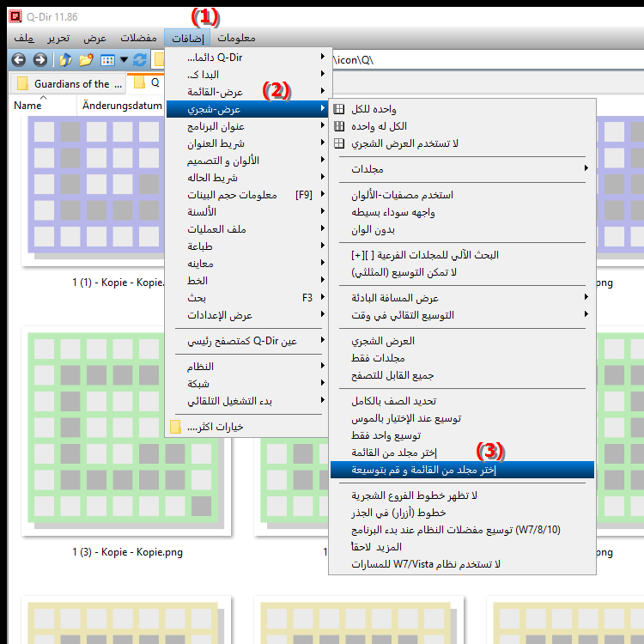Image resolution: width=644 pixels, height=644 pixels.
Task: Open the النظام submenu
Action: pyautogui.click(x=247, y=367)
